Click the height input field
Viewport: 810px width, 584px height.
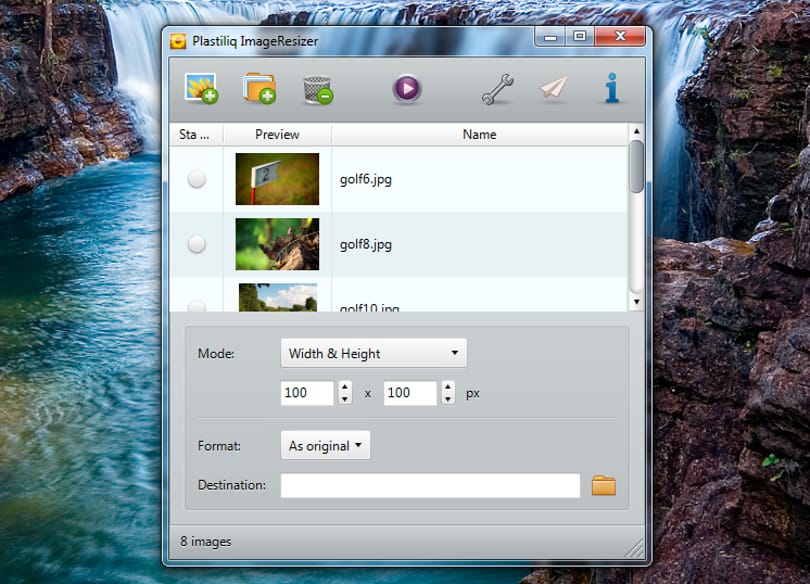tap(410, 393)
